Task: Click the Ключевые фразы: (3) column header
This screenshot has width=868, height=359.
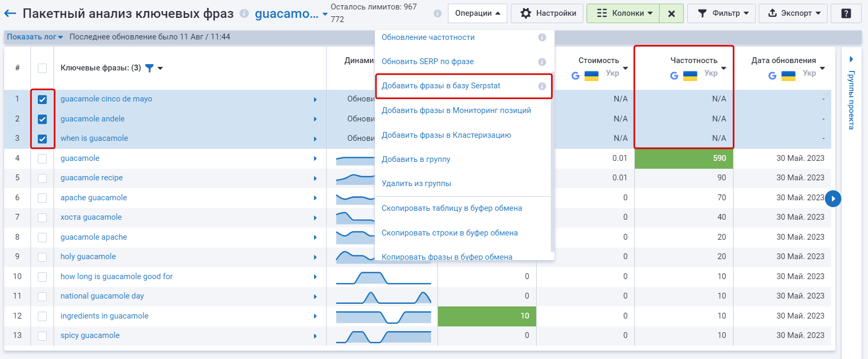Action: tap(101, 68)
